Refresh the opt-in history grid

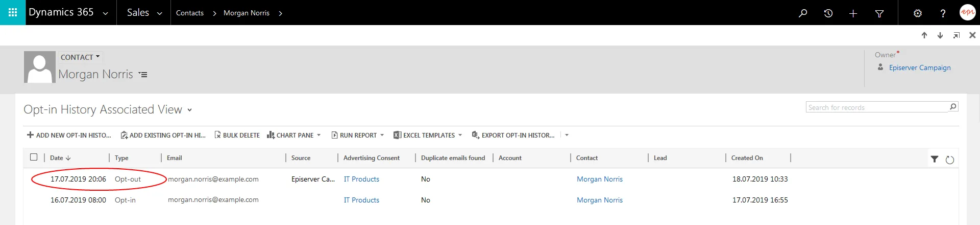(x=950, y=160)
